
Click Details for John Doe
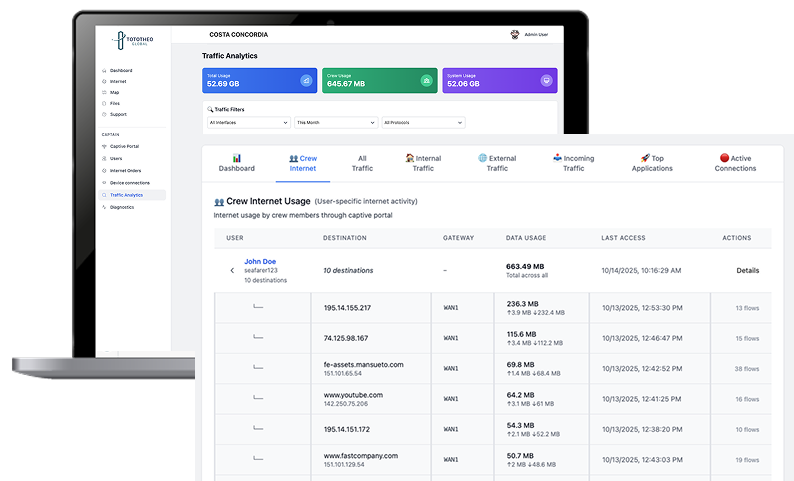click(x=747, y=270)
